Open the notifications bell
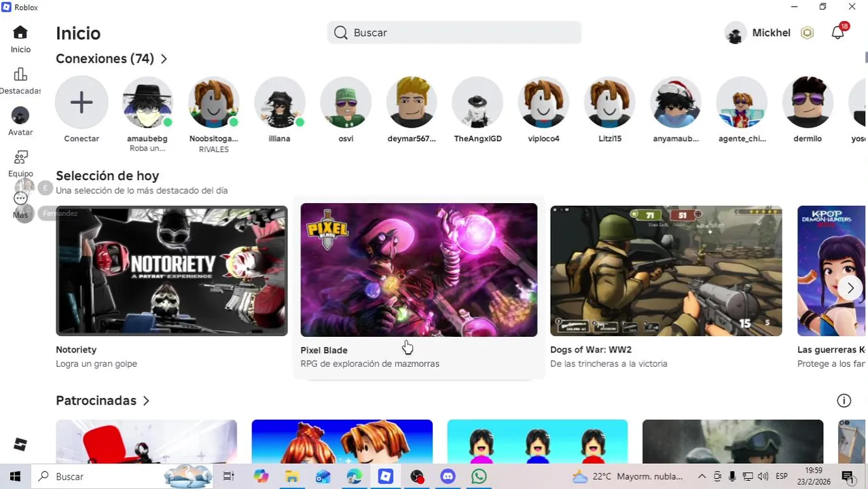This screenshot has width=868, height=489. tap(838, 33)
